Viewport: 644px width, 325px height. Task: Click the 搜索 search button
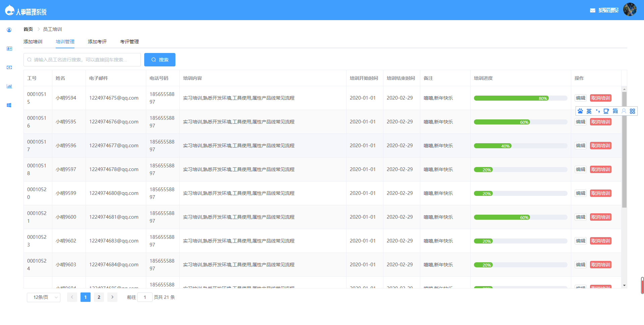[x=160, y=59]
